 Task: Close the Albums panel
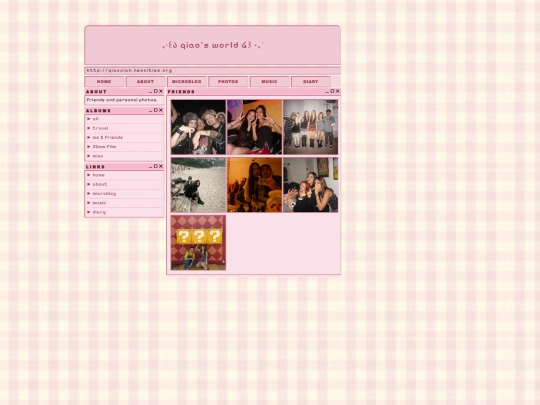[x=160, y=110]
